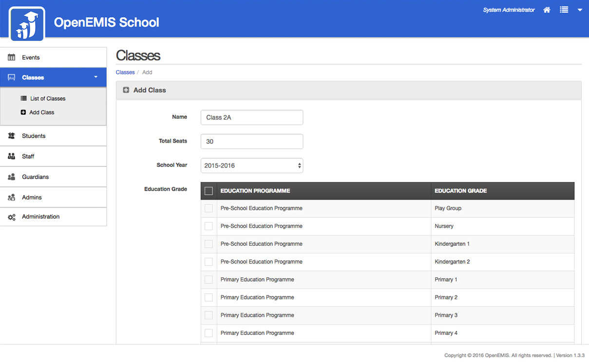The image size is (589, 364).
Task: Select Admins in the sidebar menu
Action: point(32,197)
